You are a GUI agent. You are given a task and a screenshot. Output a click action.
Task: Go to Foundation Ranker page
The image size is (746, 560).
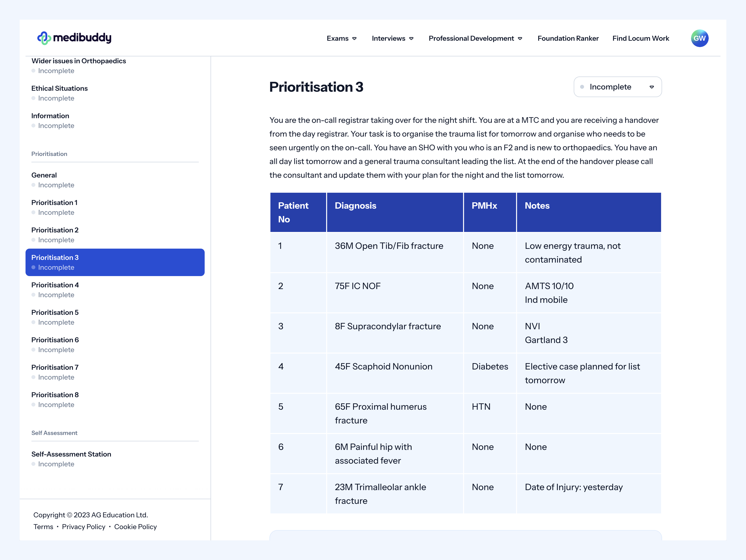point(568,38)
